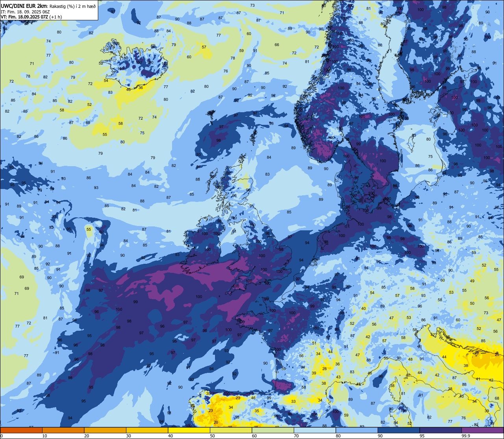Click the title 'UWC/DINI EUR 2km'
The height and width of the screenshot is (439, 504).
(x=24, y=6)
